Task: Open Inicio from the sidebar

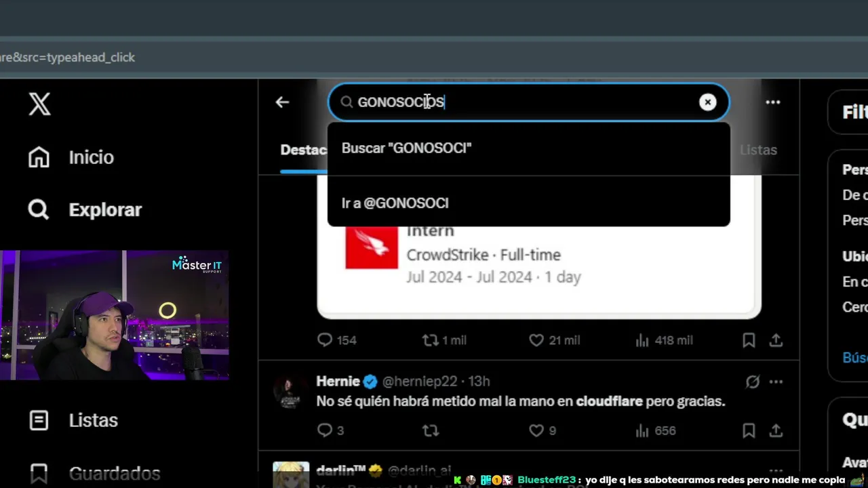Action: pos(91,157)
